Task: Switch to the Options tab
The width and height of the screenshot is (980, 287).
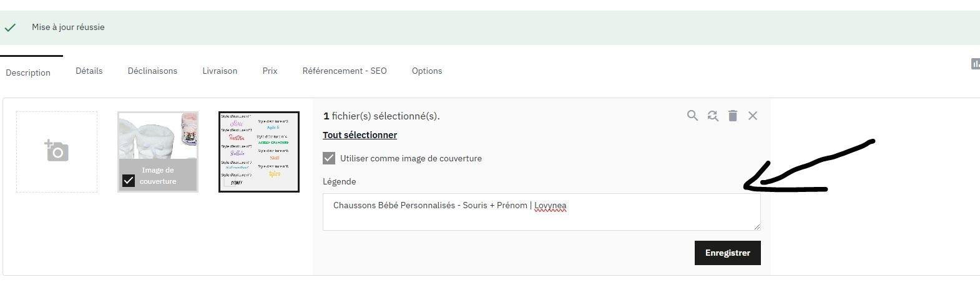Action: [x=427, y=71]
